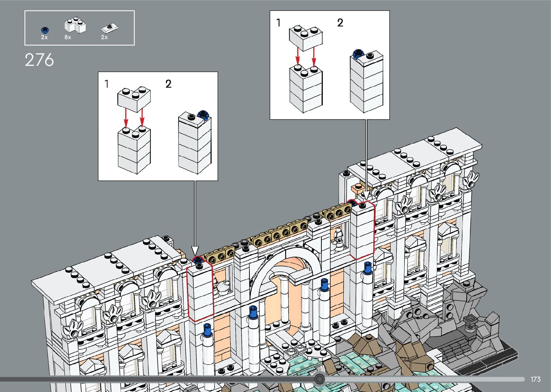This screenshot has height=392, width=551.
Task: Click the blue round stud part icon
Action: click(45, 30)
